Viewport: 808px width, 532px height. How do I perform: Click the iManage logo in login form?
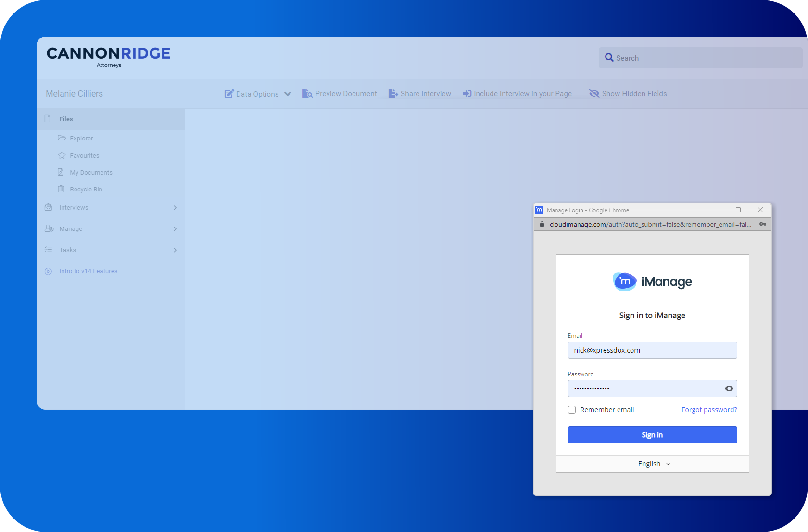[x=653, y=281]
